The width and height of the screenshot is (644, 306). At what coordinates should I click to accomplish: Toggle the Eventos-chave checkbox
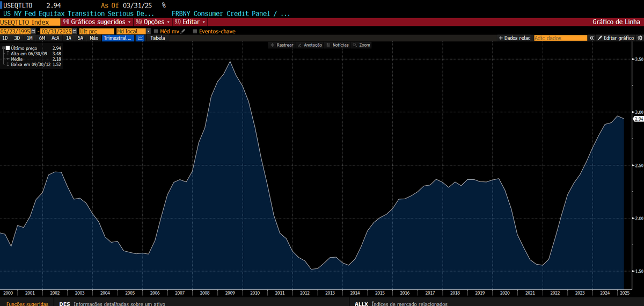point(195,32)
